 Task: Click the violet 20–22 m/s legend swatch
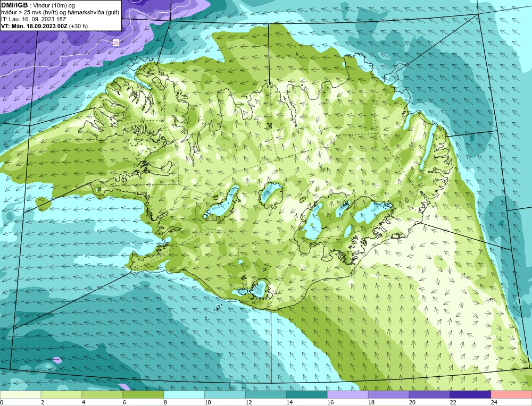tap(429, 394)
